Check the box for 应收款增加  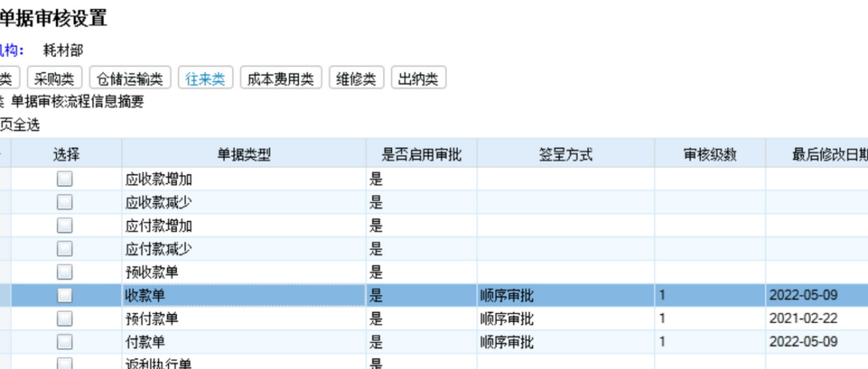(x=65, y=178)
